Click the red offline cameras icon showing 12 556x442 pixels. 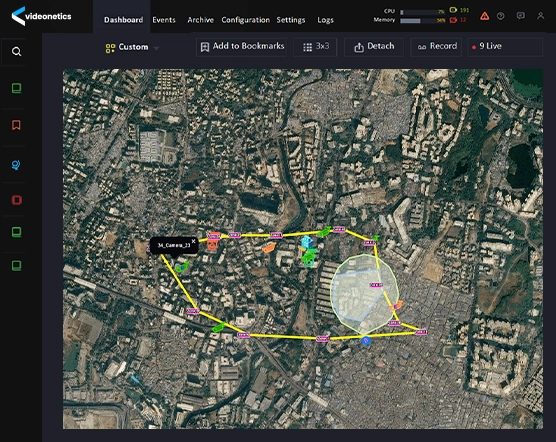point(453,20)
